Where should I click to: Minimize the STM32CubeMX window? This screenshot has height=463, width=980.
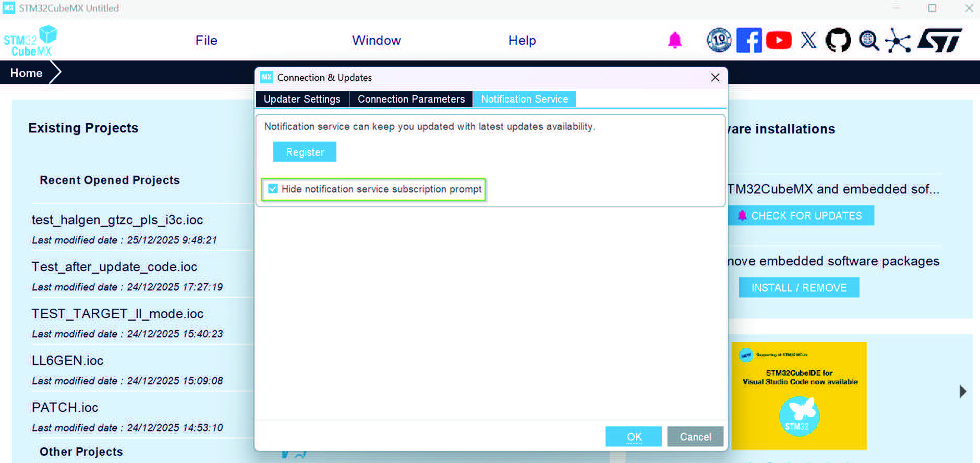tap(897, 8)
